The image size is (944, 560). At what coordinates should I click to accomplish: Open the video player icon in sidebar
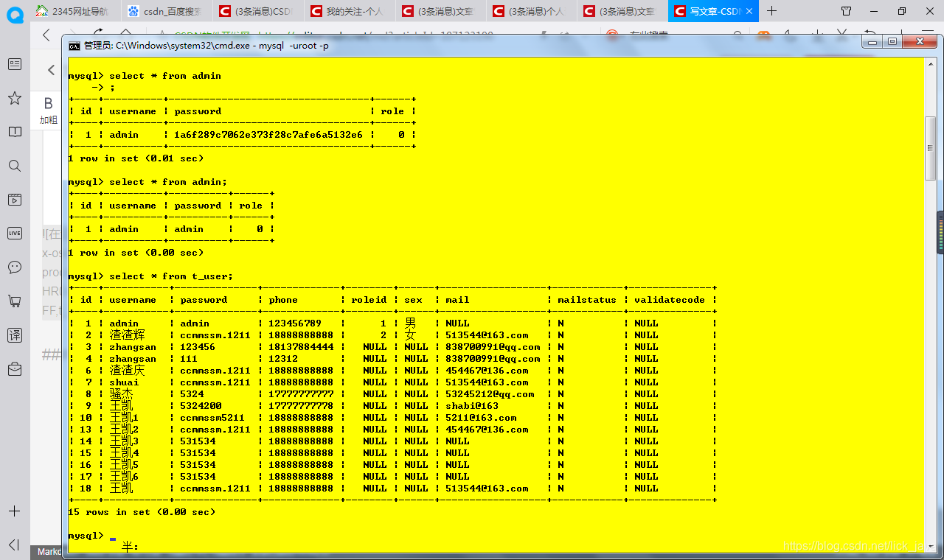[15, 200]
